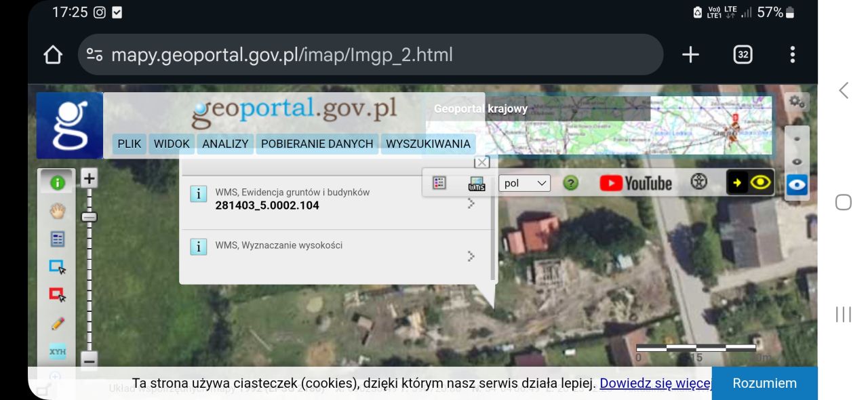Open the pol language dropdown
The height and width of the screenshot is (400, 868).
coord(524,183)
